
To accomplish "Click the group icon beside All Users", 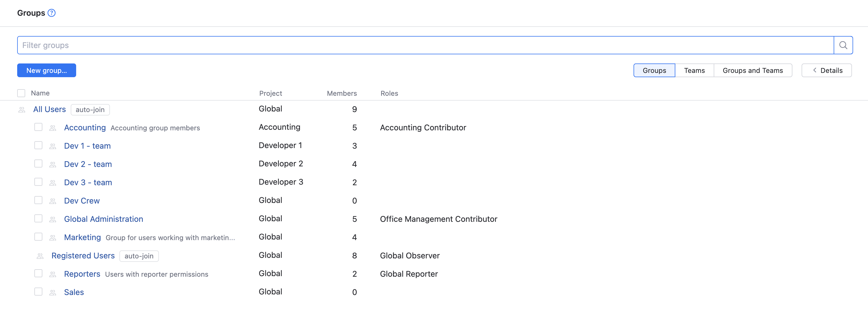I will (x=22, y=110).
